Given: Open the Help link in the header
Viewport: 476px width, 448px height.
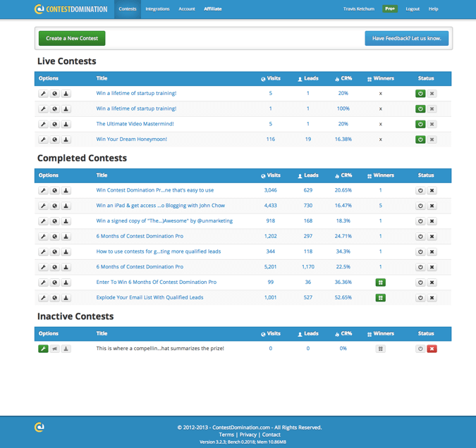Looking at the screenshot, I should tap(433, 9).
